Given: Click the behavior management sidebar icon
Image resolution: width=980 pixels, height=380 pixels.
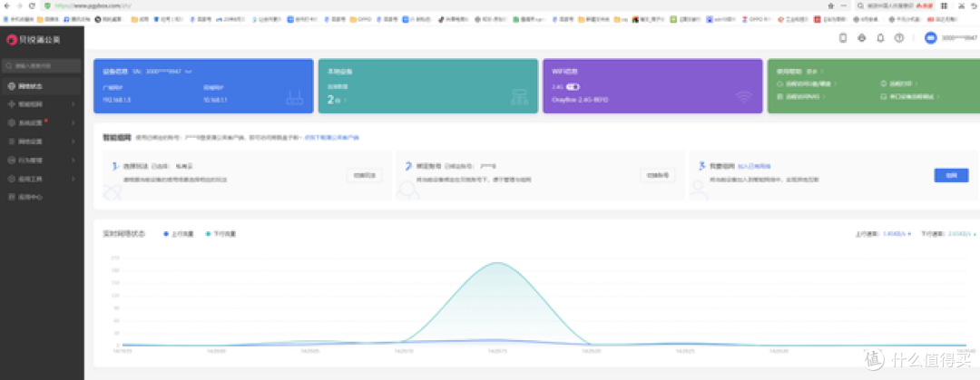Looking at the screenshot, I should tap(11, 160).
